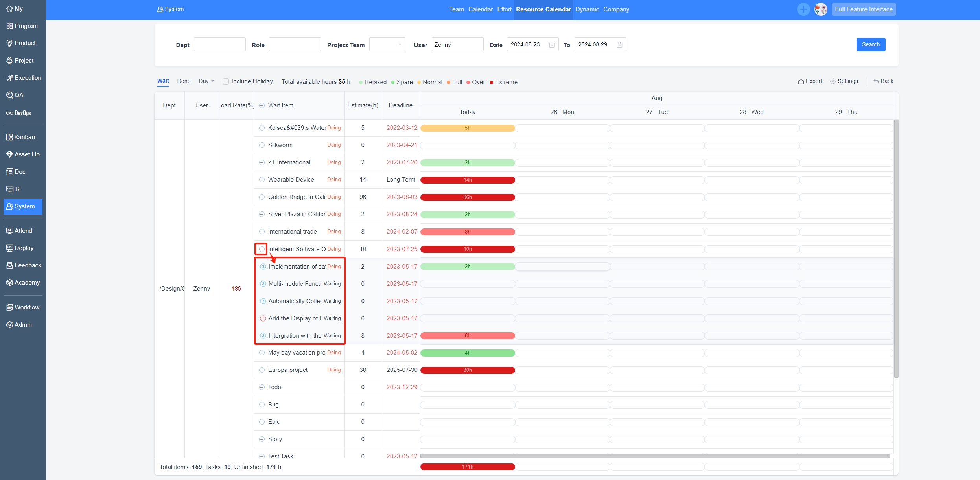Click the Back link
This screenshot has height=480, width=980.
click(883, 81)
